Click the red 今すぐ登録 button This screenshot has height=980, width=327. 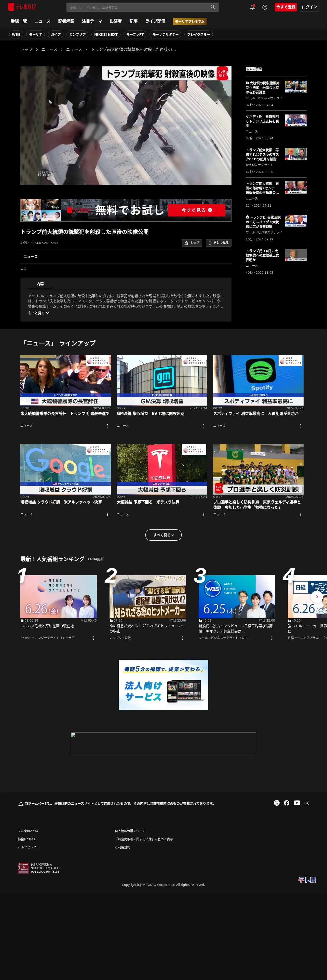[286, 7]
